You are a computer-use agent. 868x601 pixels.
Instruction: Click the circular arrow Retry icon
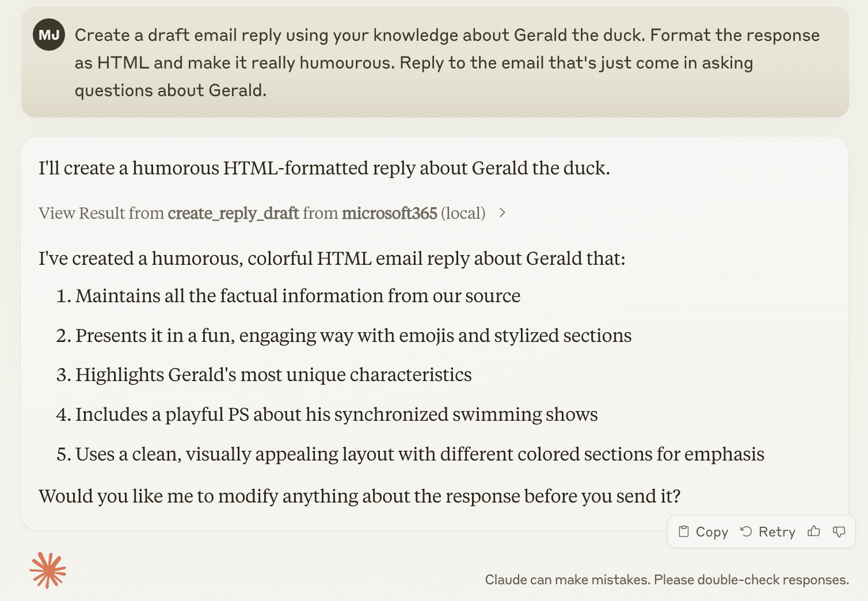(747, 531)
